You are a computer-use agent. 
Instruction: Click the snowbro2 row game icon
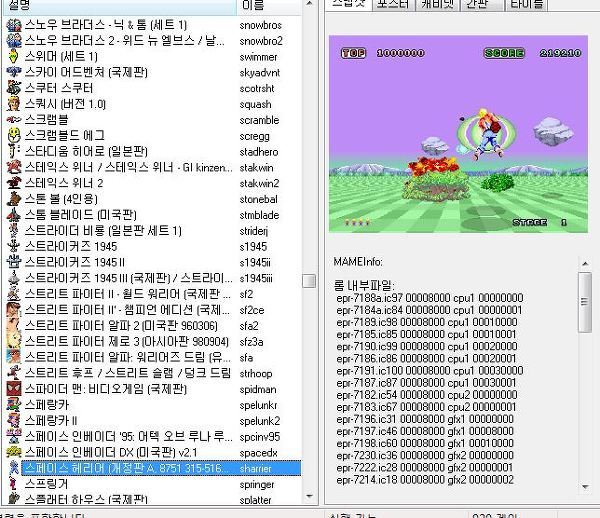coord(14,41)
